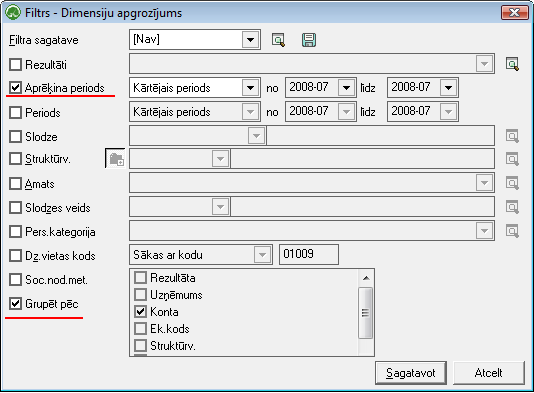Close the Filtrs dialog window

tap(514, 13)
